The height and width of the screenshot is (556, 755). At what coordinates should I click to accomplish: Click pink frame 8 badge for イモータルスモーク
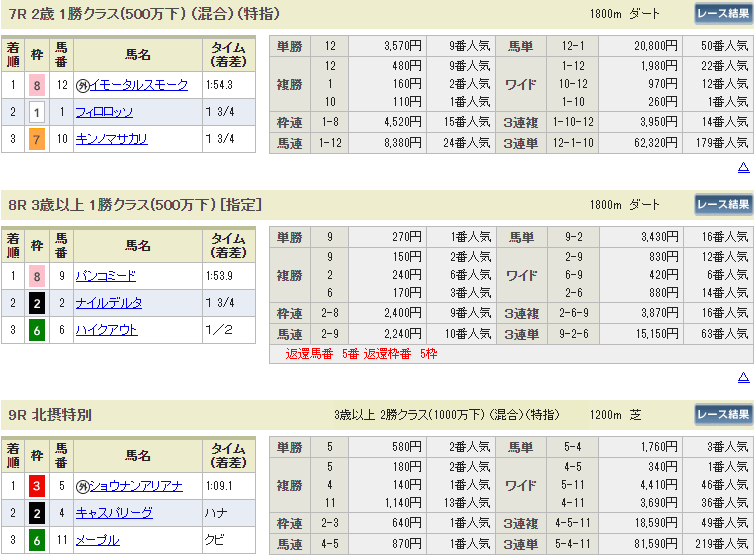[x=37, y=86]
